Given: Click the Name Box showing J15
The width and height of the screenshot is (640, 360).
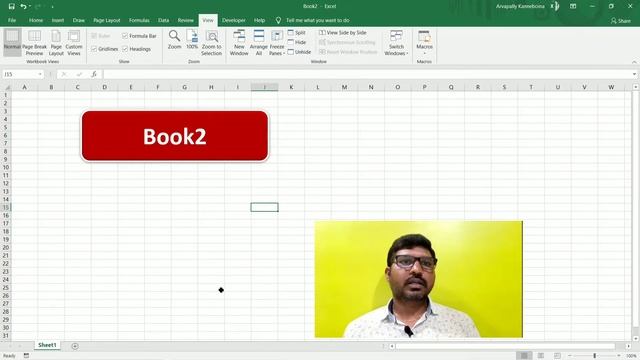Looking at the screenshot, I should [x=20, y=74].
